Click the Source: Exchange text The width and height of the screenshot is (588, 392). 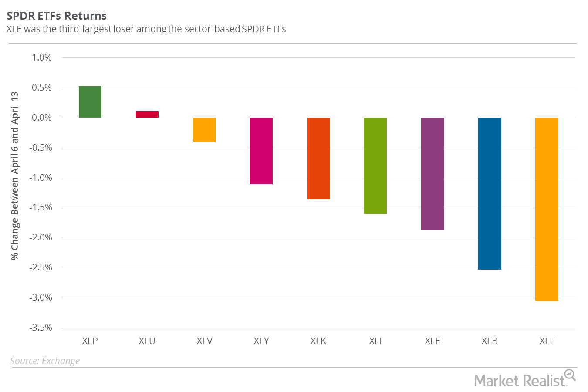[45, 361]
